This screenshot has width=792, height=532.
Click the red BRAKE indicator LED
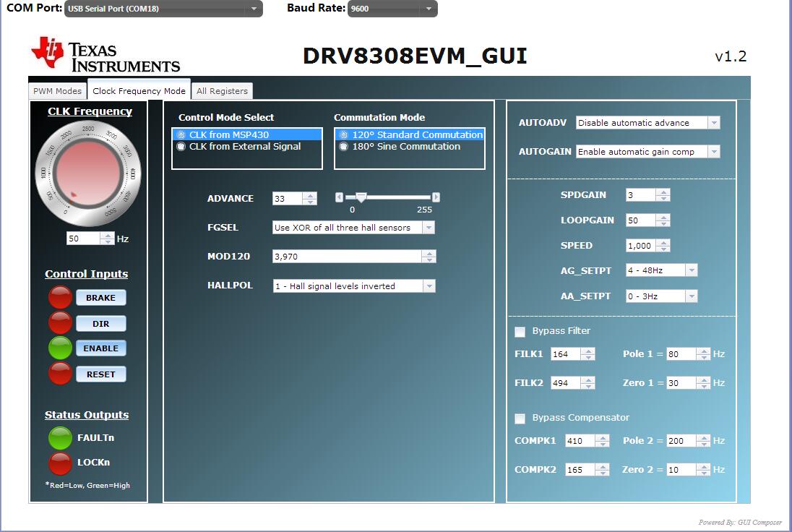click(x=60, y=297)
